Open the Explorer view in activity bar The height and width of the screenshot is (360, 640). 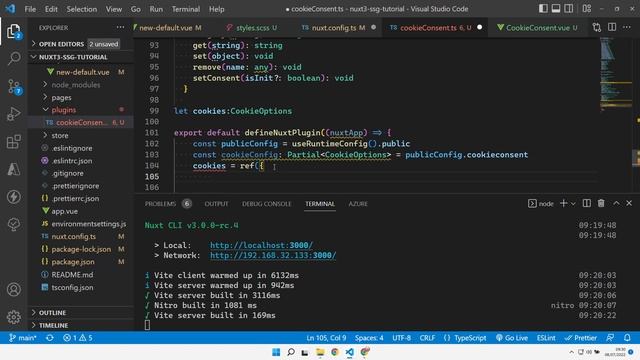pos(14,31)
